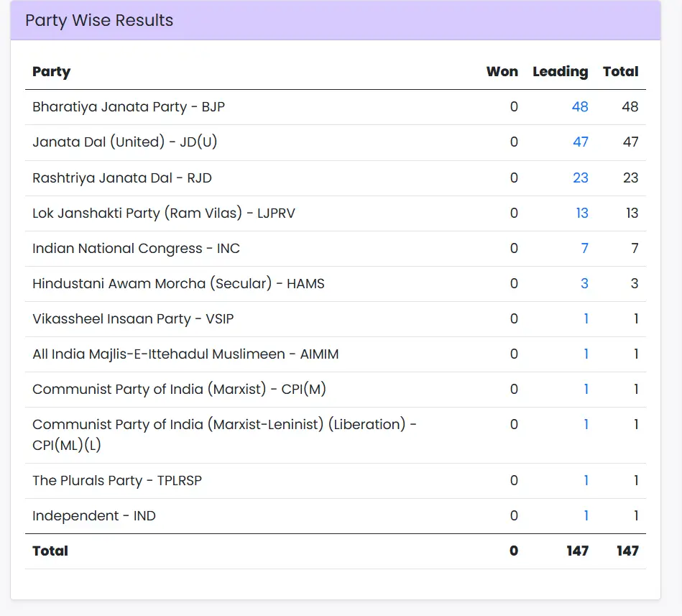Open BJP leading count link 48
The width and height of the screenshot is (682, 616).
click(x=580, y=107)
